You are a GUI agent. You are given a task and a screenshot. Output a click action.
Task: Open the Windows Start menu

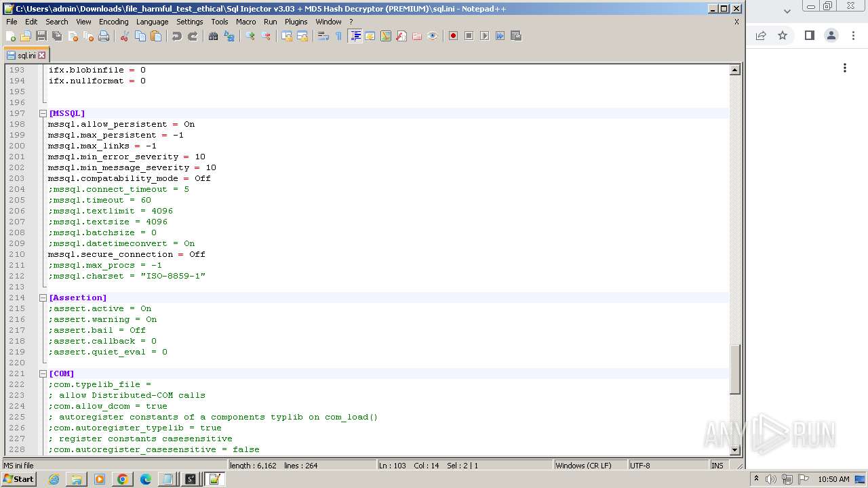coord(19,479)
